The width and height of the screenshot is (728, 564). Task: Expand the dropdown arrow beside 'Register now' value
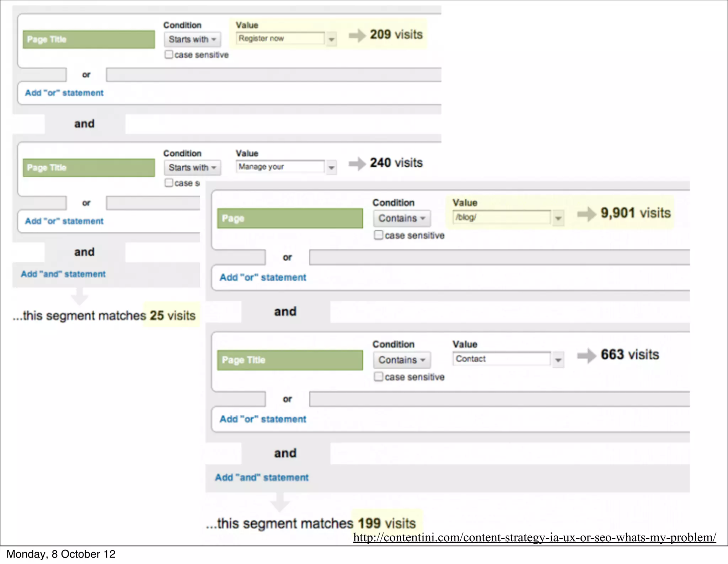[x=331, y=39]
